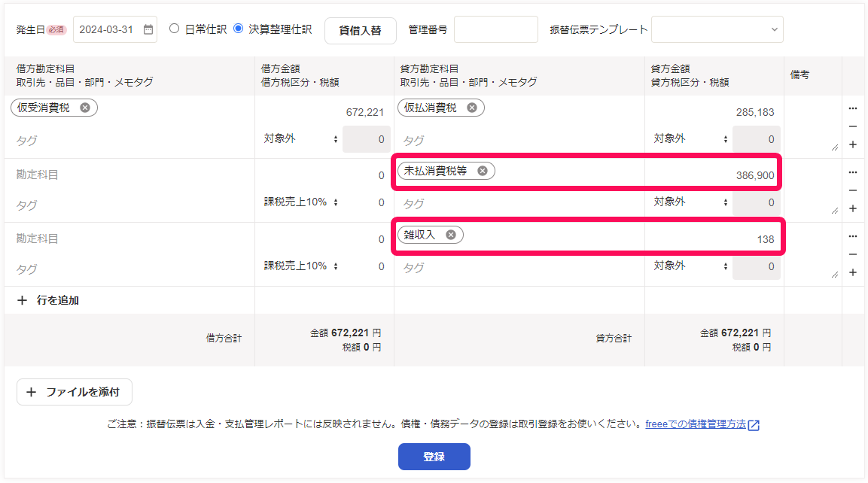Click the empty 勘定科目 debit field in third row
The image size is (868, 483).
129,239
